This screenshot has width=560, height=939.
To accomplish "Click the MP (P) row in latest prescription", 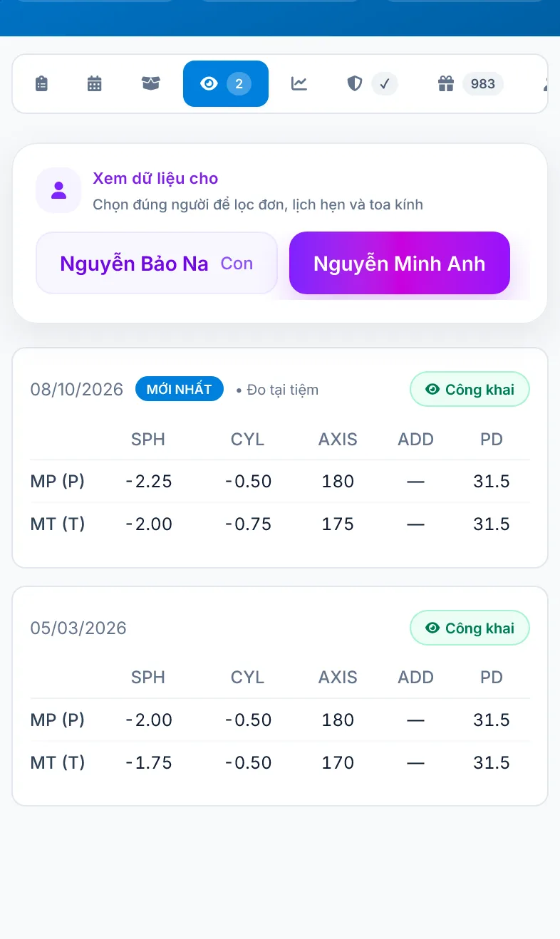I will (x=280, y=482).
